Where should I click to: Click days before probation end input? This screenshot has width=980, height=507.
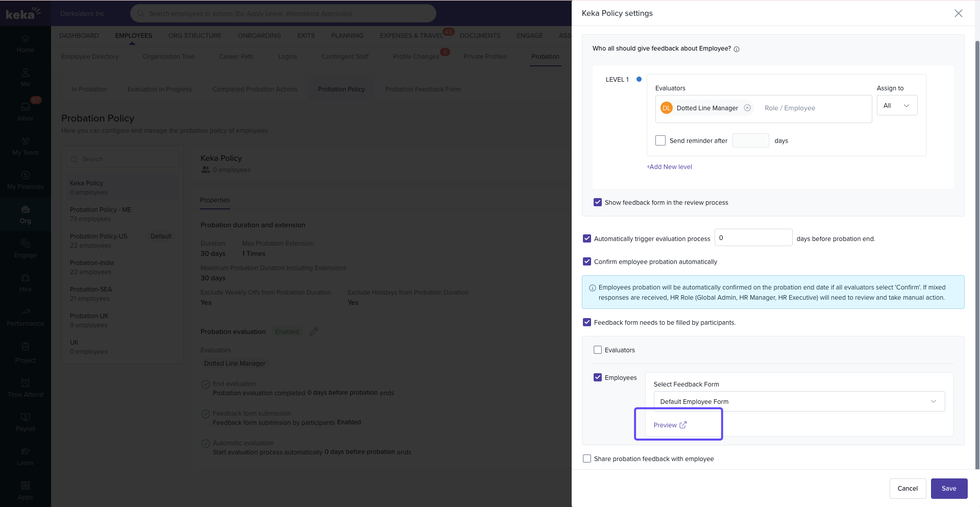pyautogui.click(x=753, y=238)
